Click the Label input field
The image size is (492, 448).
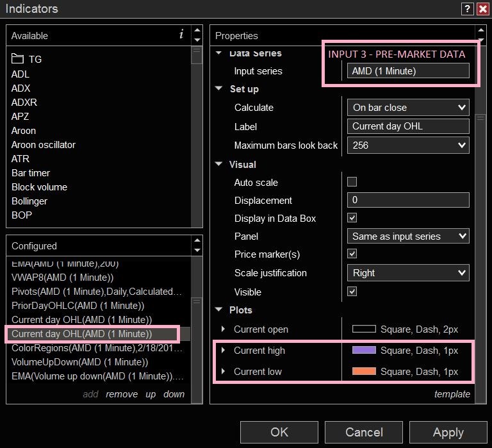pos(408,126)
